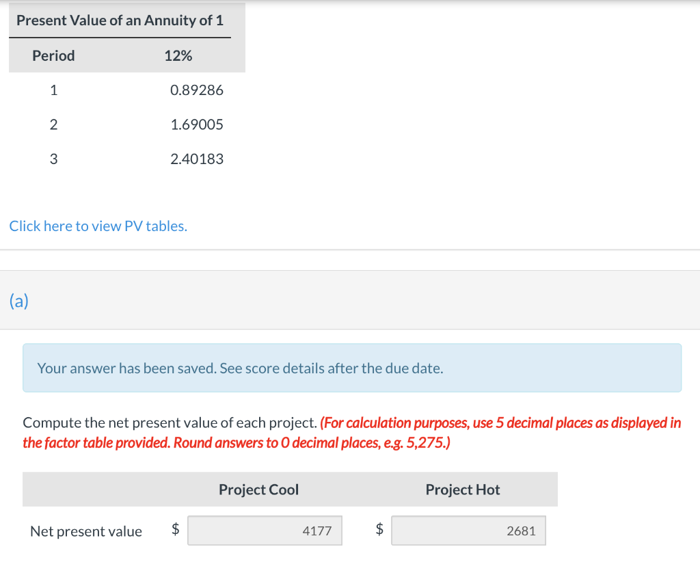Click the Project Hot net present value field
The width and height of the screenshot is (700, 588).
point(468,531)
